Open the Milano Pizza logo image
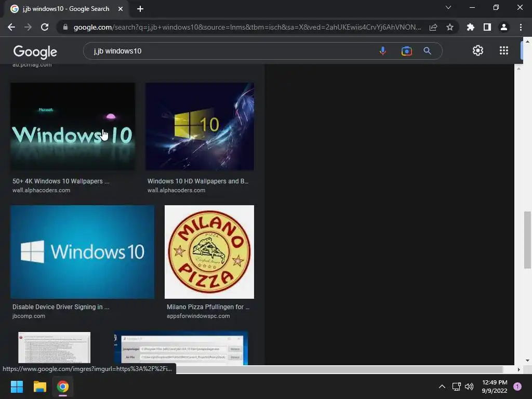The image size is (532, 399). (209, 252)
